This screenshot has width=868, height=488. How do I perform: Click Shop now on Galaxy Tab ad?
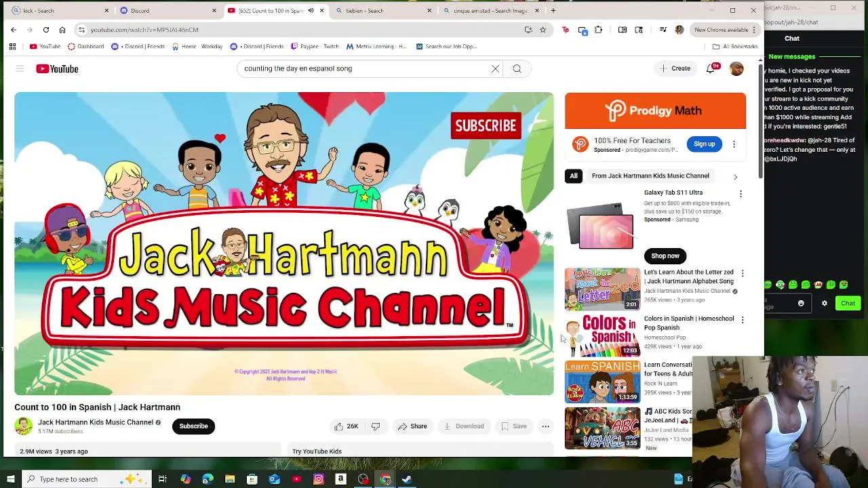click(665, 256)
